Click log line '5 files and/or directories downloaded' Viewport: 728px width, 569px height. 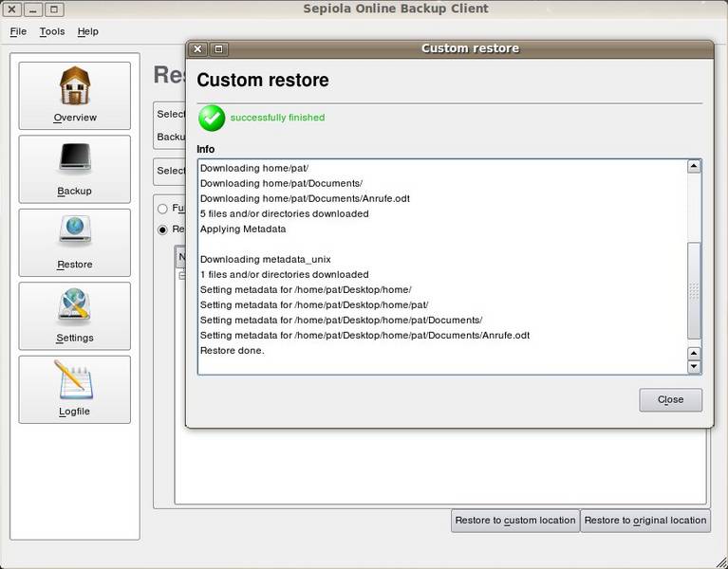[x=285, y=213]
